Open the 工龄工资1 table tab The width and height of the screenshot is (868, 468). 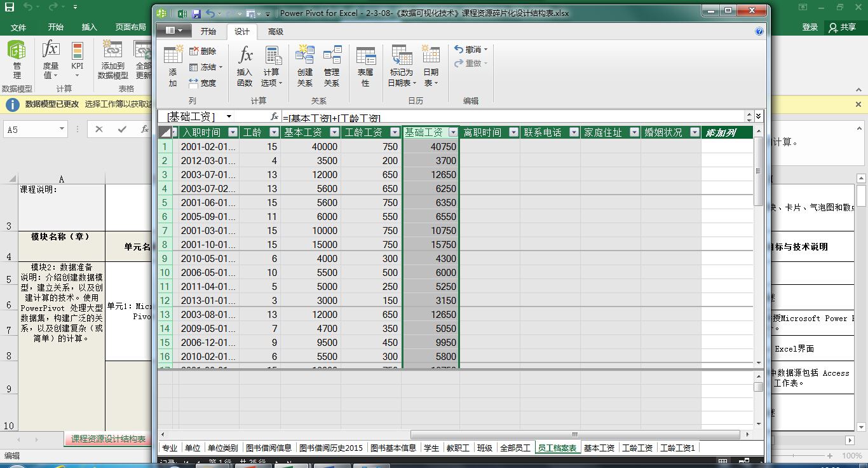click(x=678, y=448)
